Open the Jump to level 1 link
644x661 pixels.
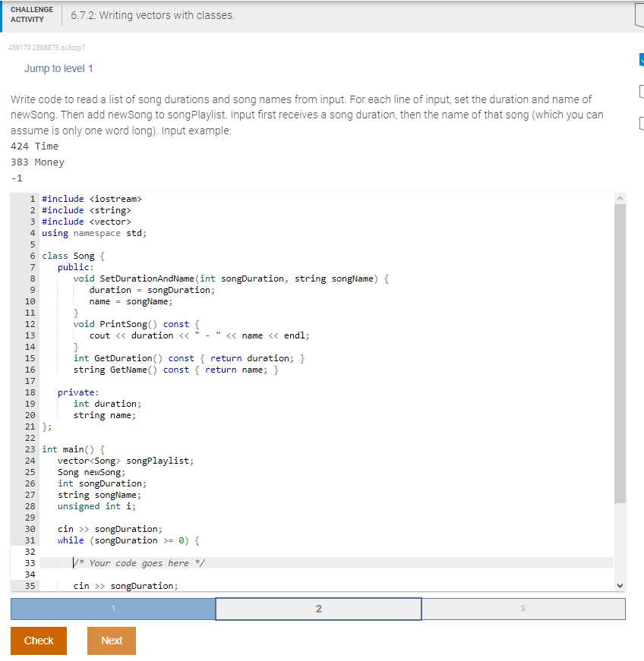[59, 68]
